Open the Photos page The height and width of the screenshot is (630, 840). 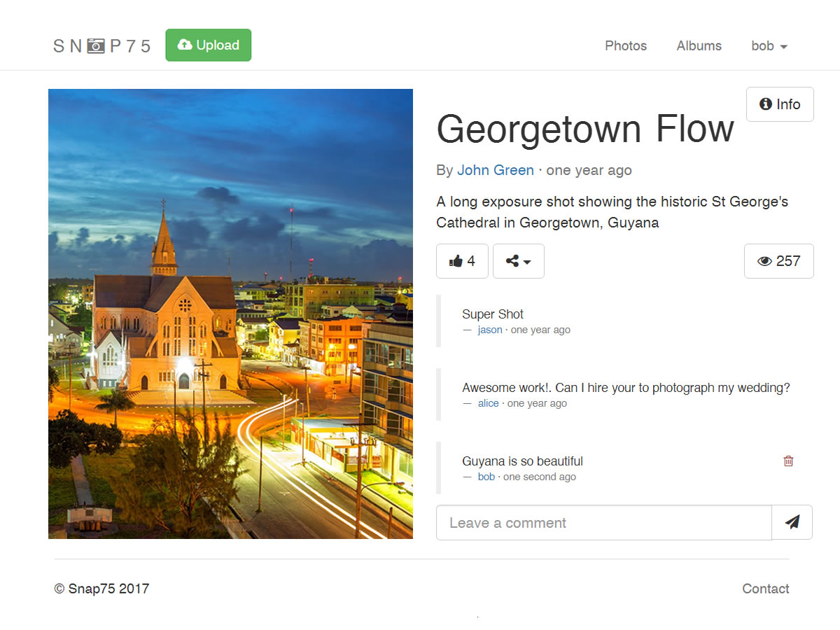626,45
